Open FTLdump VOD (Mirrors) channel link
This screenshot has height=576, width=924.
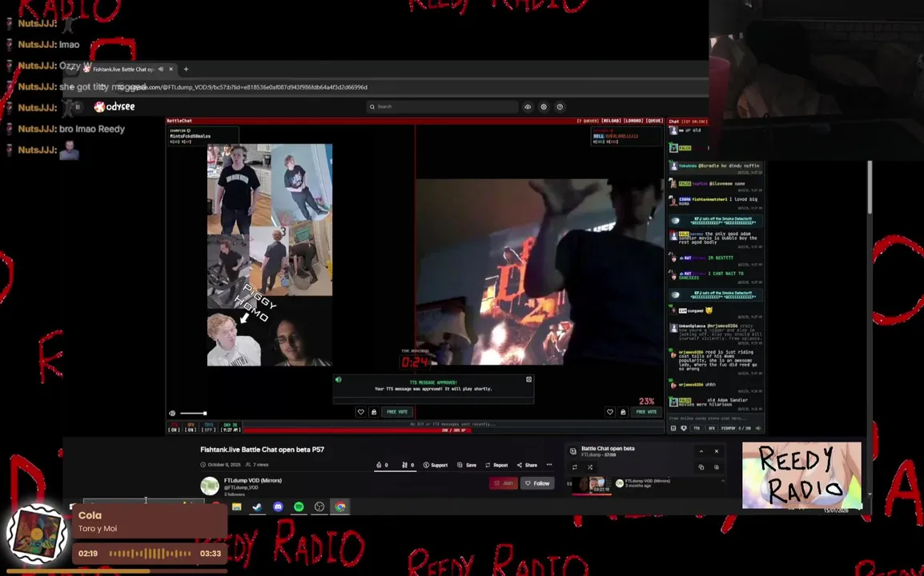pyautogui.click(x=253, y=480)
